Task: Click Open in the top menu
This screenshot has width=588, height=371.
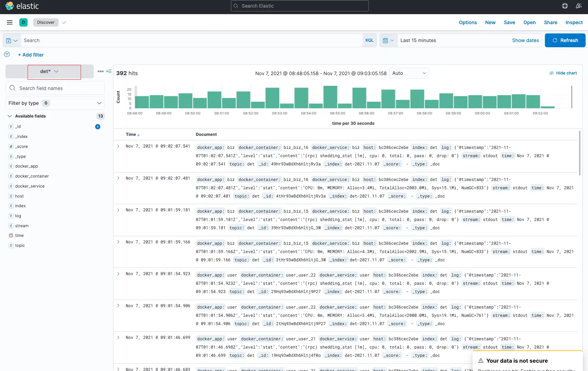Action: pyautogui.click(x=529, y=22)
